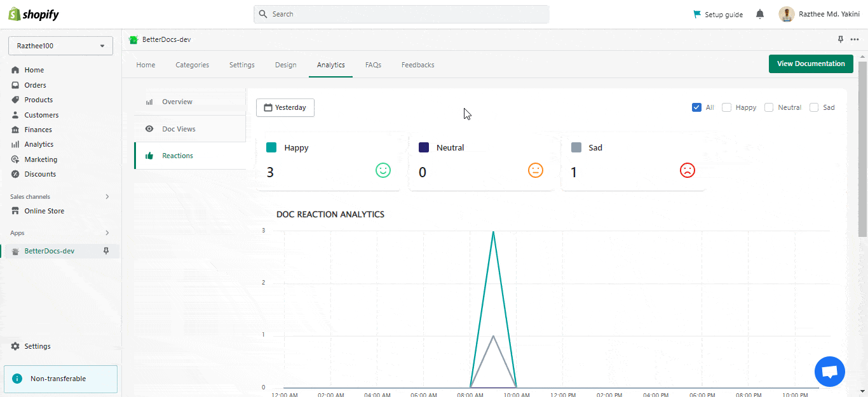Click the Overview bar chart icon
868x397 pixels.
pos(149,102)
